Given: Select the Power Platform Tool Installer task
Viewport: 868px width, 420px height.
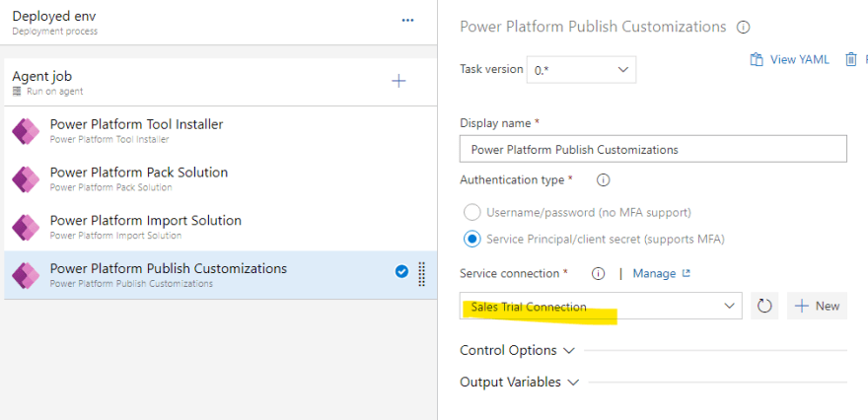Looking at the screenshot, I should 220,131.
